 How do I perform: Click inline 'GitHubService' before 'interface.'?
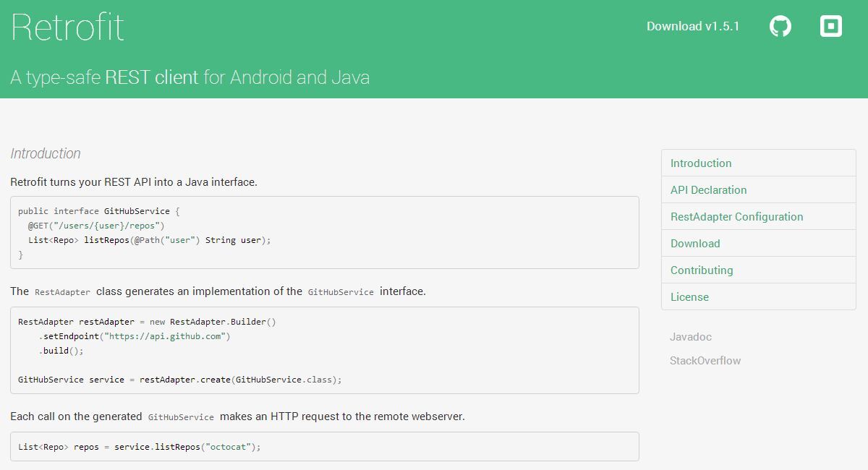(x=341, y=292)
